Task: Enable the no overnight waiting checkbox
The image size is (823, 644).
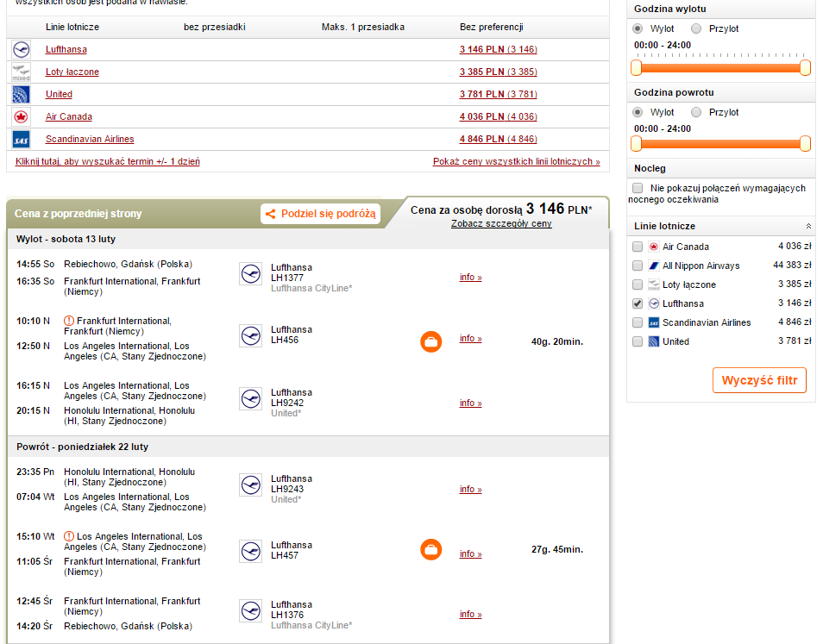Action: (x=638, y=188)
